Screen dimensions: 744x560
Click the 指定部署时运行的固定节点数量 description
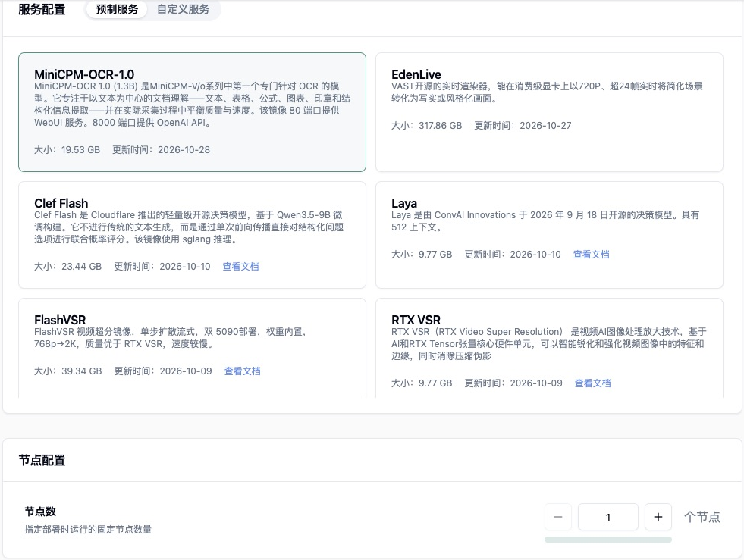coord(88,530)
